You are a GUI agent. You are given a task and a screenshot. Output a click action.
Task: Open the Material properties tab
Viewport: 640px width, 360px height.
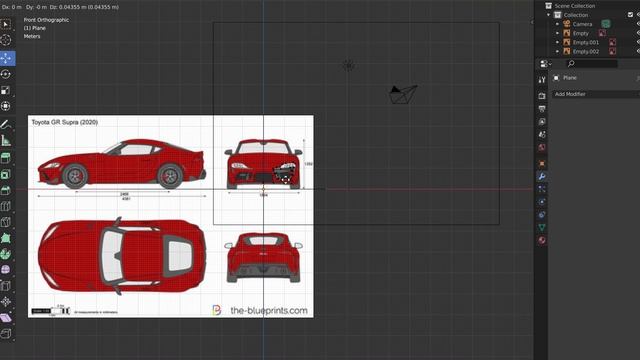click(542, 240)
